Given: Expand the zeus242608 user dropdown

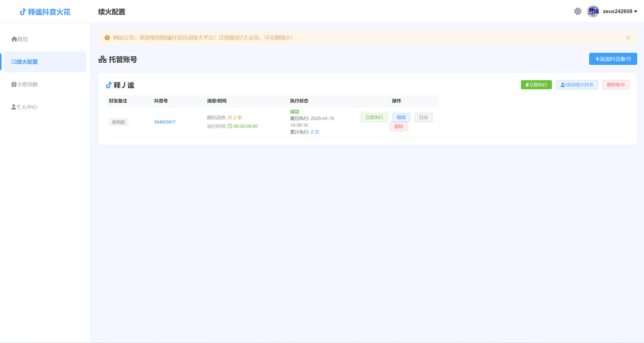Looking at the screenshot, I should pos(620,11).
